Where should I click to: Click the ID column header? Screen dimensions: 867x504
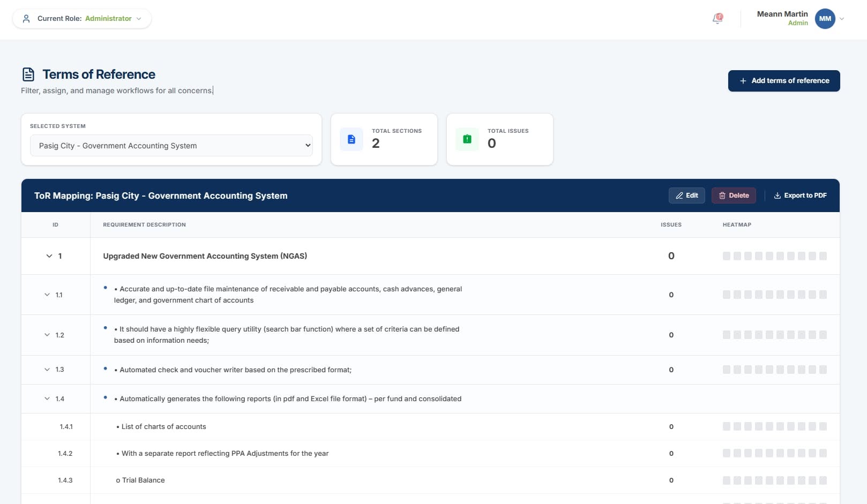point(55,225)
